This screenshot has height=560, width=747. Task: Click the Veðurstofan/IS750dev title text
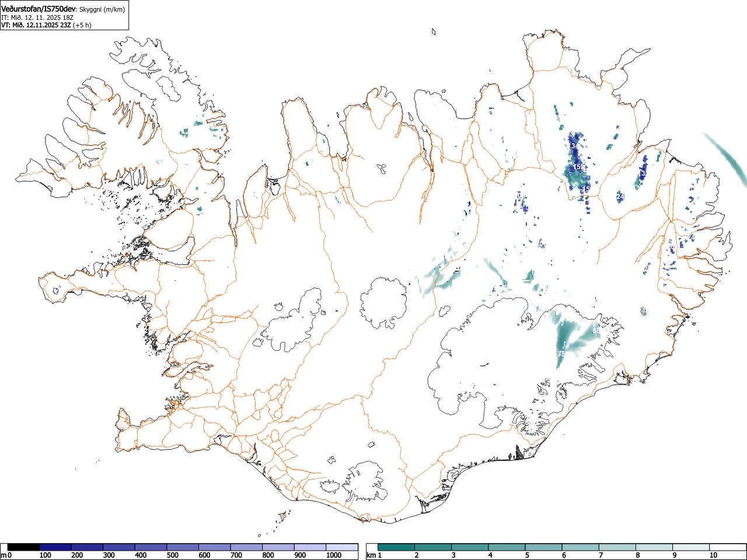click(39, 8)
